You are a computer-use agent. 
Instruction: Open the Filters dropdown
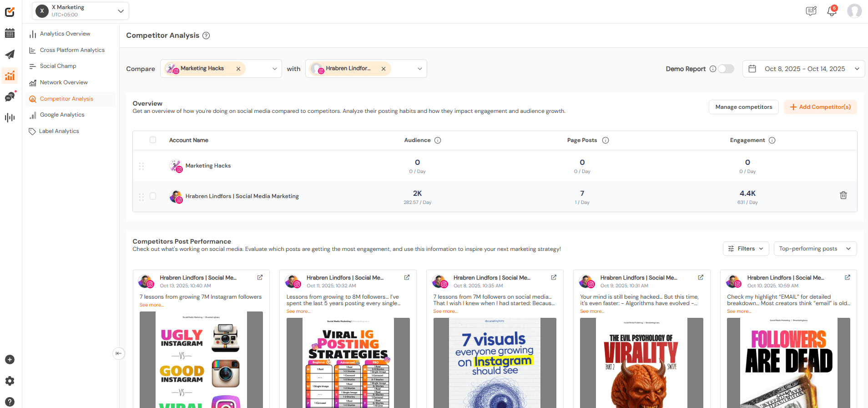[746, 249]
